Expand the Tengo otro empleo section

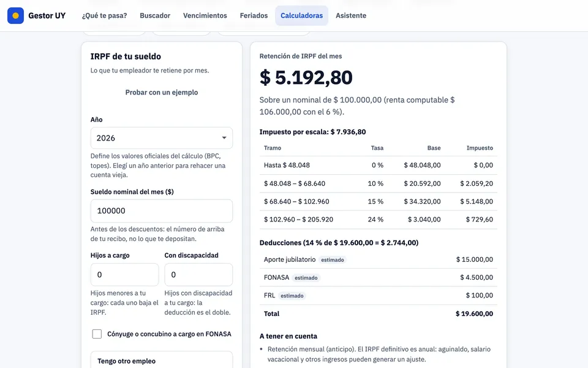162,361
